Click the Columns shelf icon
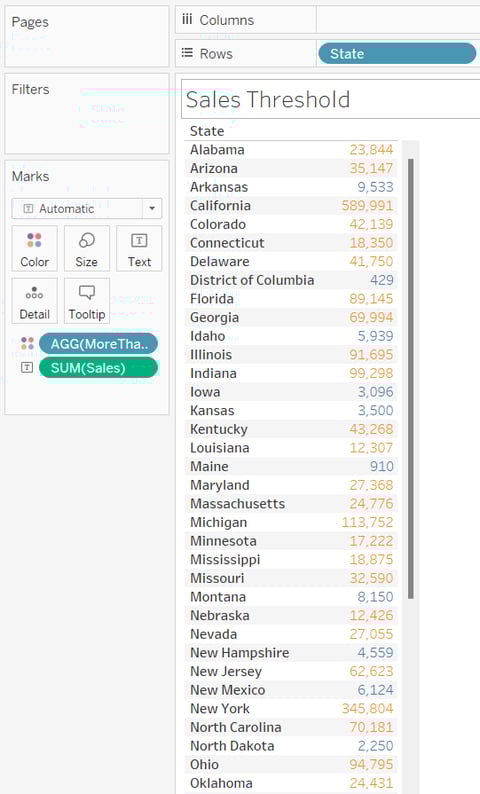Image resolution: width=480 pixels, height=794 pixels. (x=187, y=20)
